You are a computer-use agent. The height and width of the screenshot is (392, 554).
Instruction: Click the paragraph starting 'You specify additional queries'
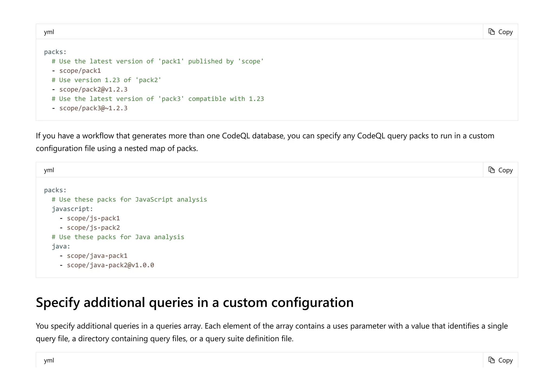tap(272, 332)
